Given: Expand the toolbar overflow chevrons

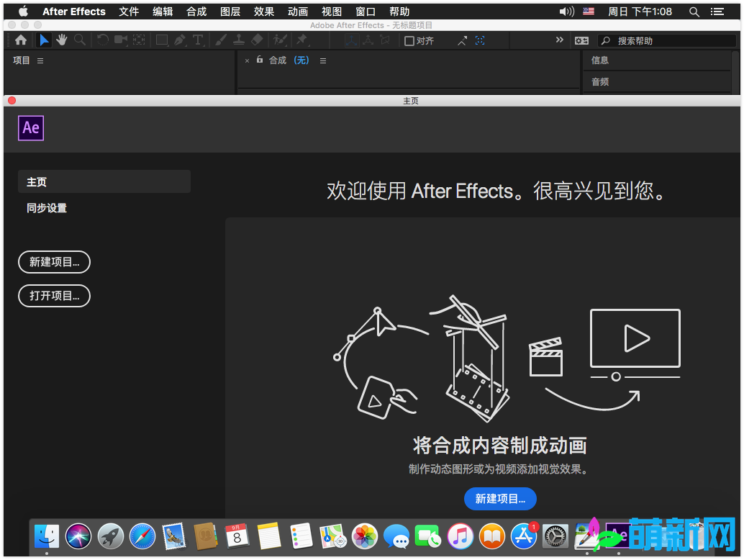Looking at the screenshot, I should (559, 40).
